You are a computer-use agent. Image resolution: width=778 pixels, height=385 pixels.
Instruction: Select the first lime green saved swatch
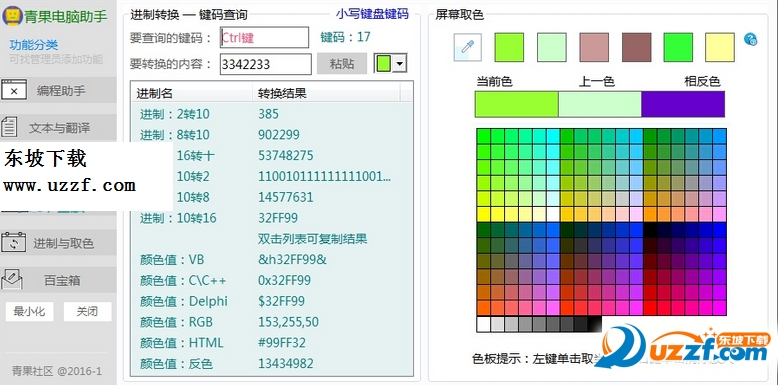coord(509,48)
